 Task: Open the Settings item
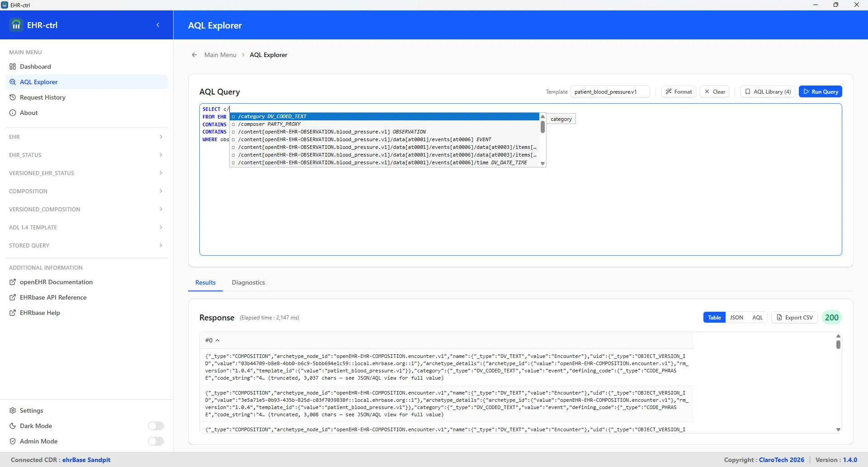[86, 410]
